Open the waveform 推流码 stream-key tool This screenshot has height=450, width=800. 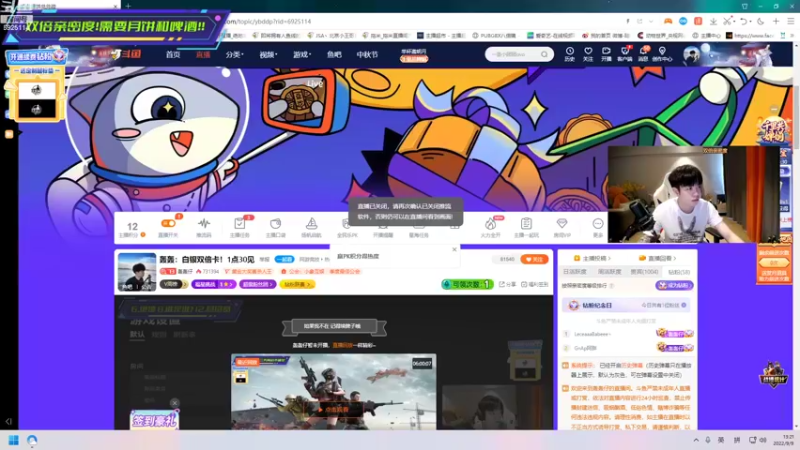(x=204, y=228)
